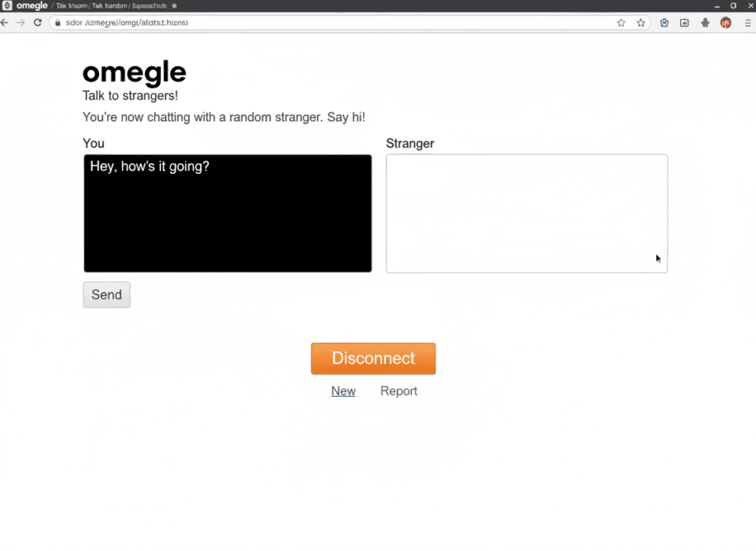Open the browser menu with three lines
The width and height of the screenshot is (756, 551).
(747, 22)
